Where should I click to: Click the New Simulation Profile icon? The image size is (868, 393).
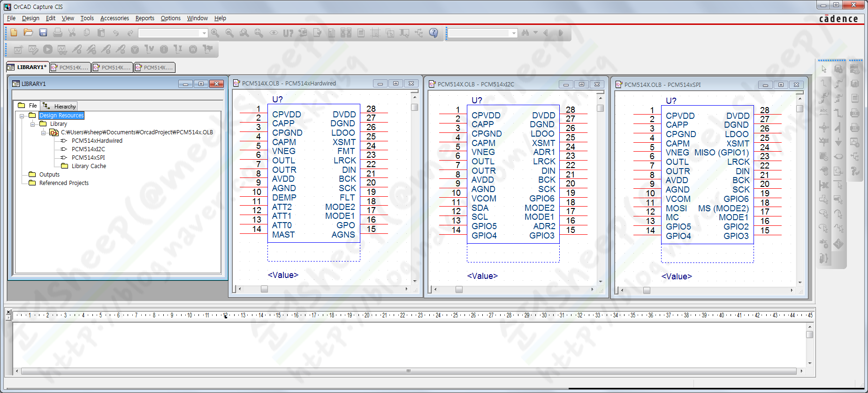(18, 49)
